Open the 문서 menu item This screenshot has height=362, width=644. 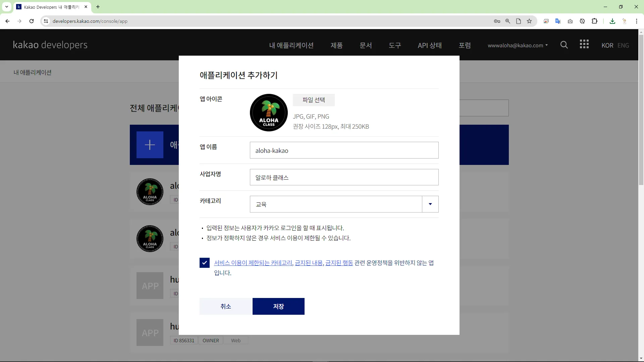[366, 45]
